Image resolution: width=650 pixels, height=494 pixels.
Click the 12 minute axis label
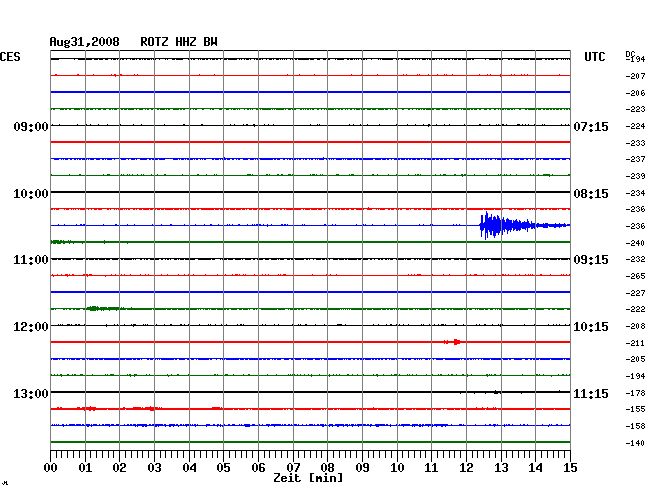click(466, 468)
